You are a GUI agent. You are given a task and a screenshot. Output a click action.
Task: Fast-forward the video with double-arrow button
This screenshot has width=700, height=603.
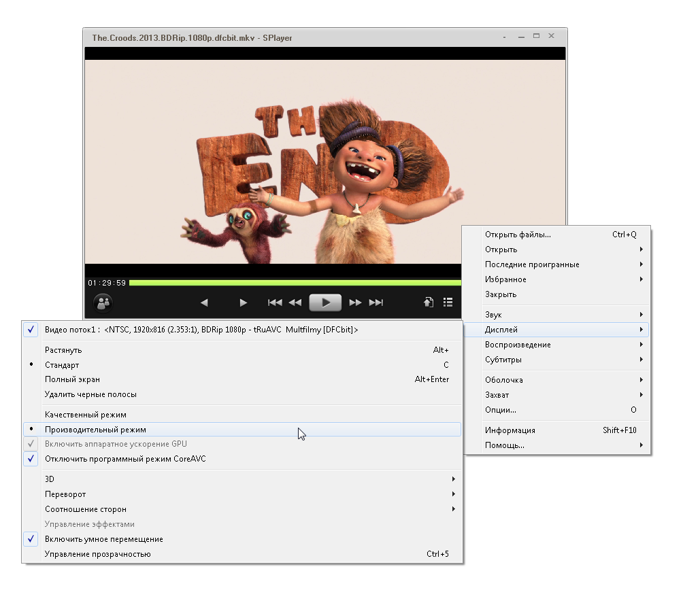point(355,303)
